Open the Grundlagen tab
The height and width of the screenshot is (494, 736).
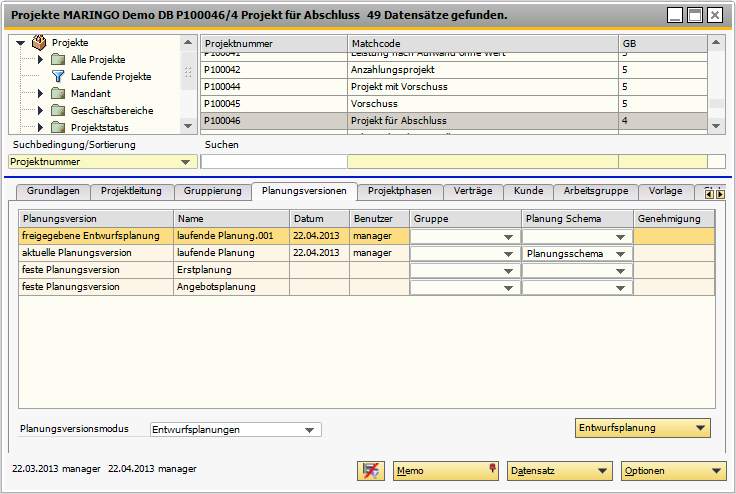point(53,191)
